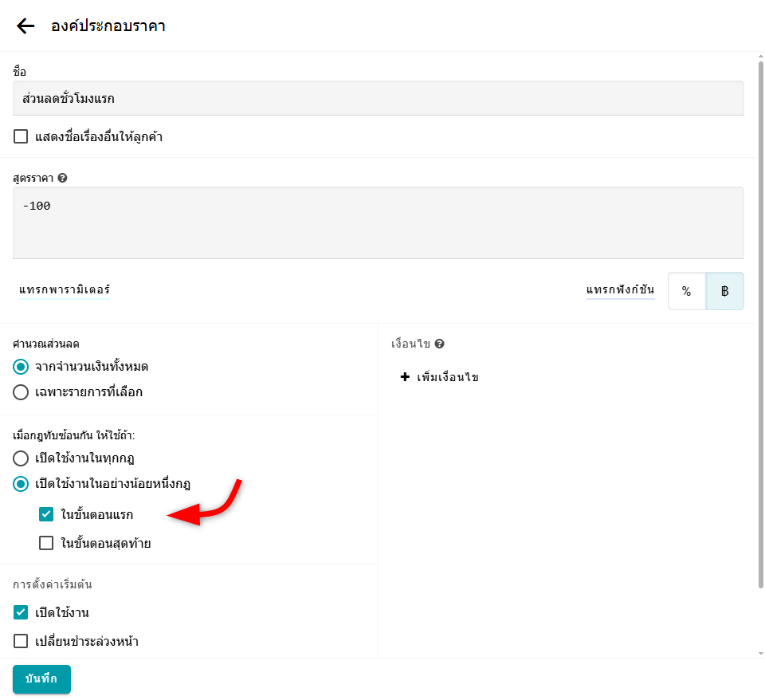Uncheck the เปิดใช้งาน default setting

pos(21,612)
